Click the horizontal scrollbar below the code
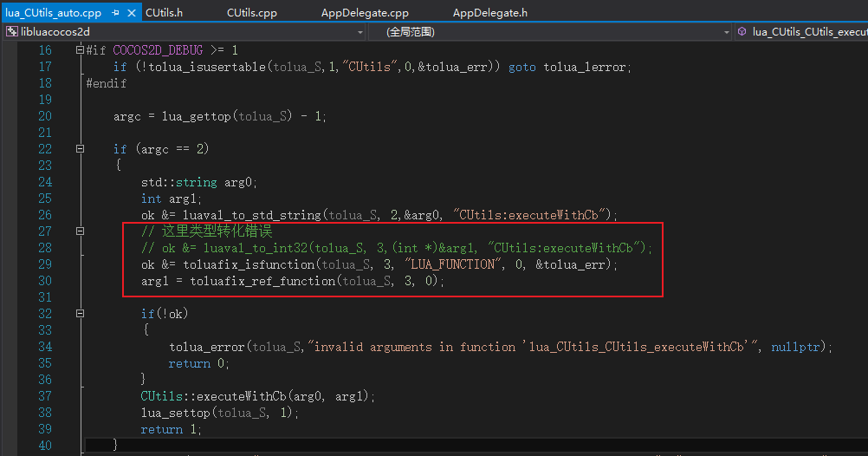Viewport: 868px width, 456px height. pyautogui.click(x=433, y=452)
